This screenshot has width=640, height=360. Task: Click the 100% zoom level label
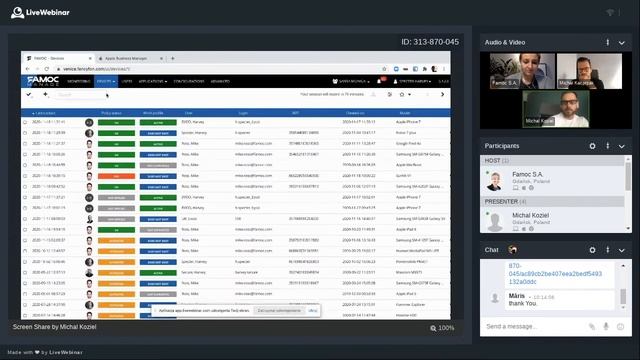pyautogui.click(x=446, y=328)
